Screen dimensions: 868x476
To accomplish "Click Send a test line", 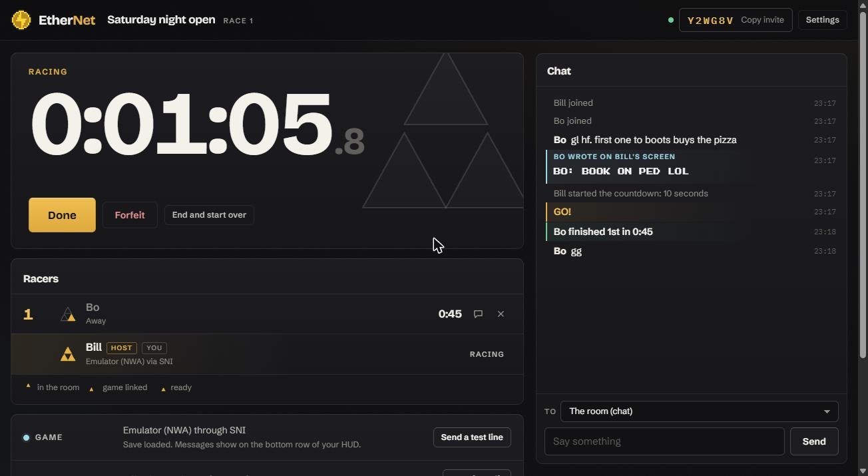I will point(472,437).
